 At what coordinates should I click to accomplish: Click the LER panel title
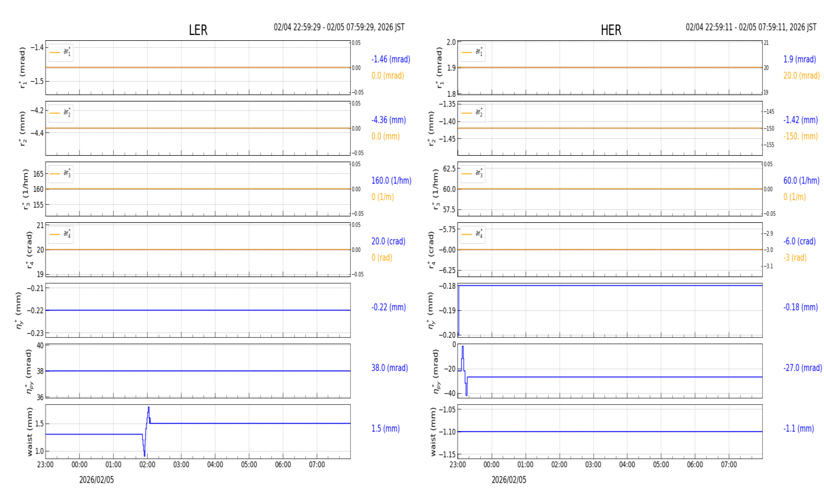198,30
